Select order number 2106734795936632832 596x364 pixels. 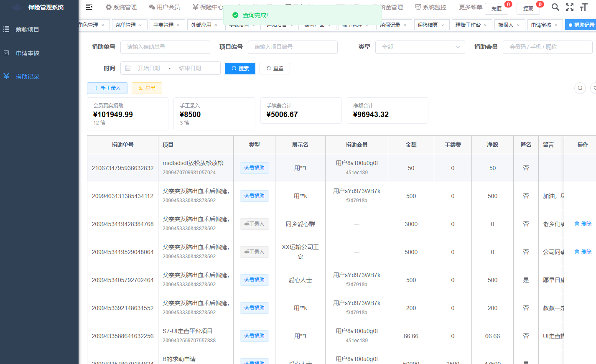click(x=122, y=168)
